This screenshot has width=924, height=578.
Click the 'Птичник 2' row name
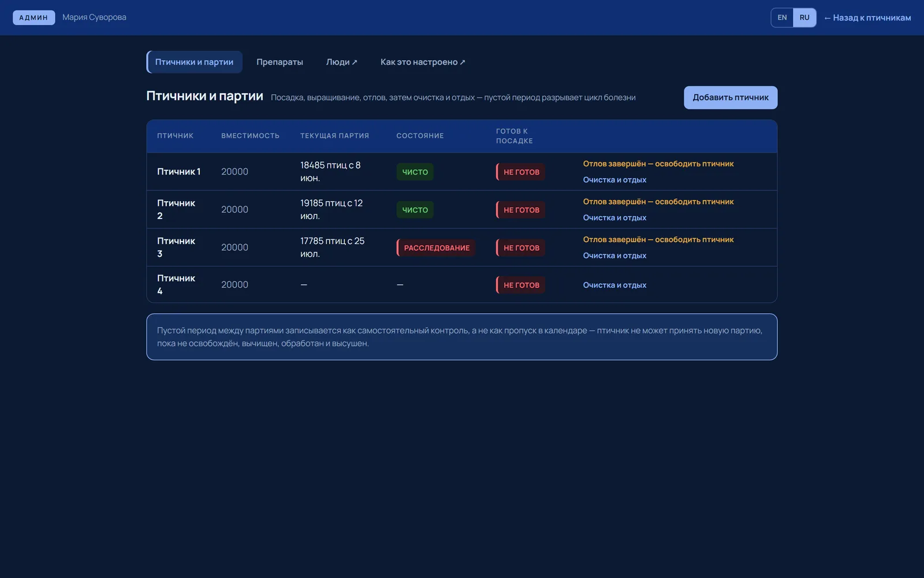pos(176,209)
